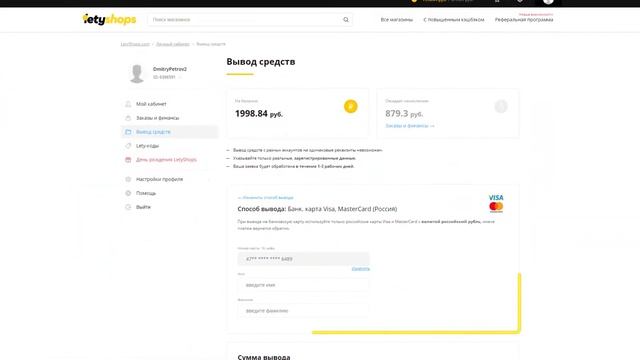Image resolution: width=640 pixels, height=360 pixels.
Task: Click the Visa logo
Action: point(496,198)
